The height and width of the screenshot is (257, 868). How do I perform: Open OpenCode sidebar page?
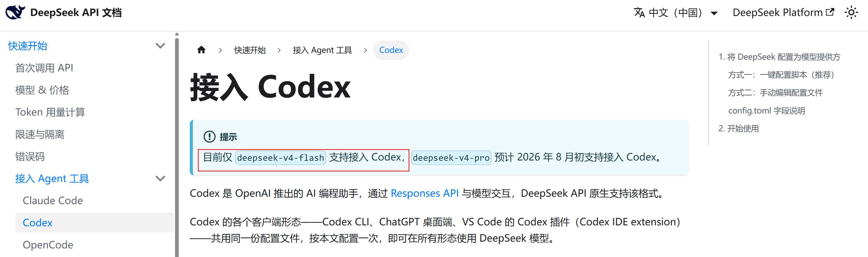(48, 245)
